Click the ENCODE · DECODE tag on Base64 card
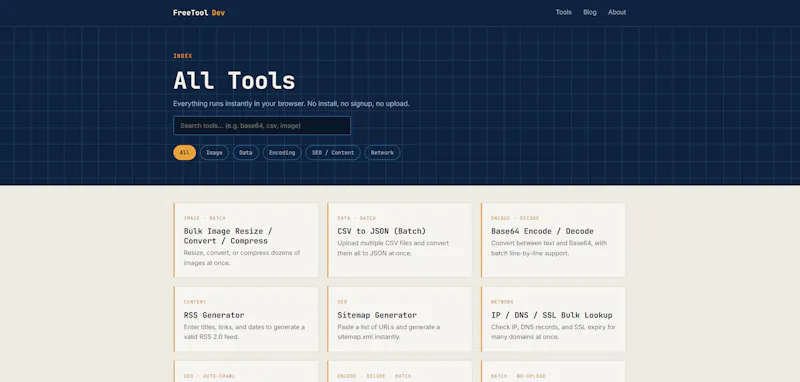Image resolution: width=800 pixels, height=382 pixels. 515,218
